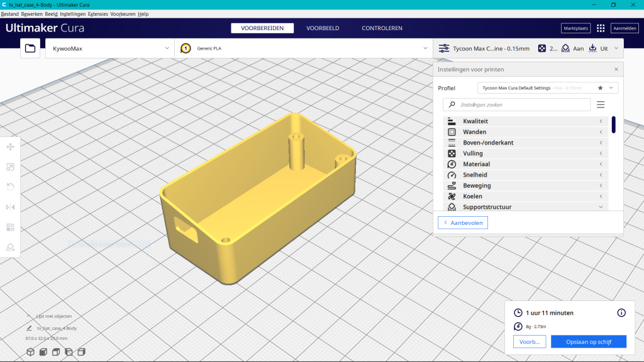Open the Profiel selection dropdown
Image resolution: width=644 pixels, height=362 pixels.
[x=547, y=88]
